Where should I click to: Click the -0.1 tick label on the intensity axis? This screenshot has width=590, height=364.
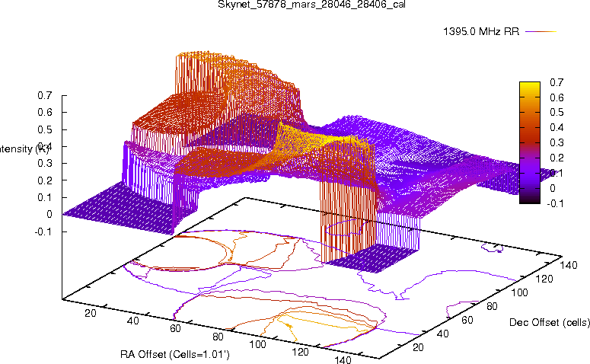point(43,231)
